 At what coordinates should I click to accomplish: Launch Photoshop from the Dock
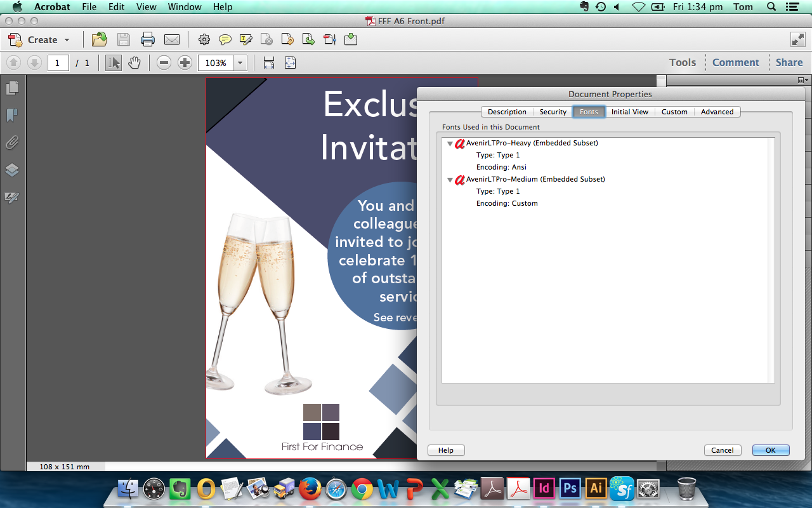point(569,489)
